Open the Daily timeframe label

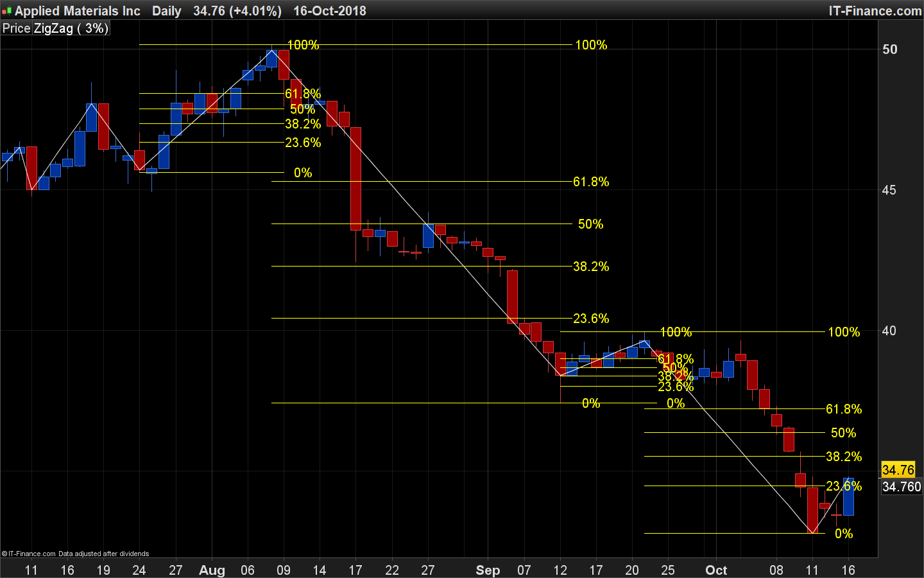tap(167, 11)
